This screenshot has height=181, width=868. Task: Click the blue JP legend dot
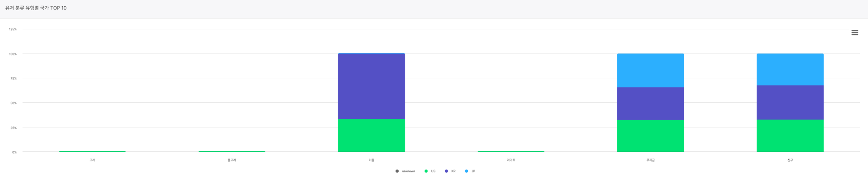(467, 171)
